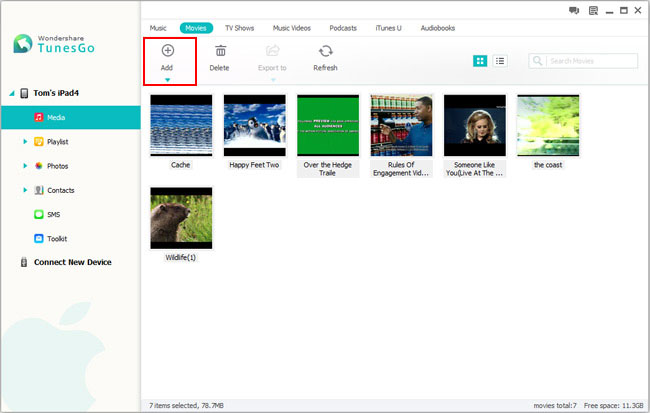The height and width of the screenshot is (413, 650).
Task: Click the Delete trash icon
Action: click(x=220, y=51)
